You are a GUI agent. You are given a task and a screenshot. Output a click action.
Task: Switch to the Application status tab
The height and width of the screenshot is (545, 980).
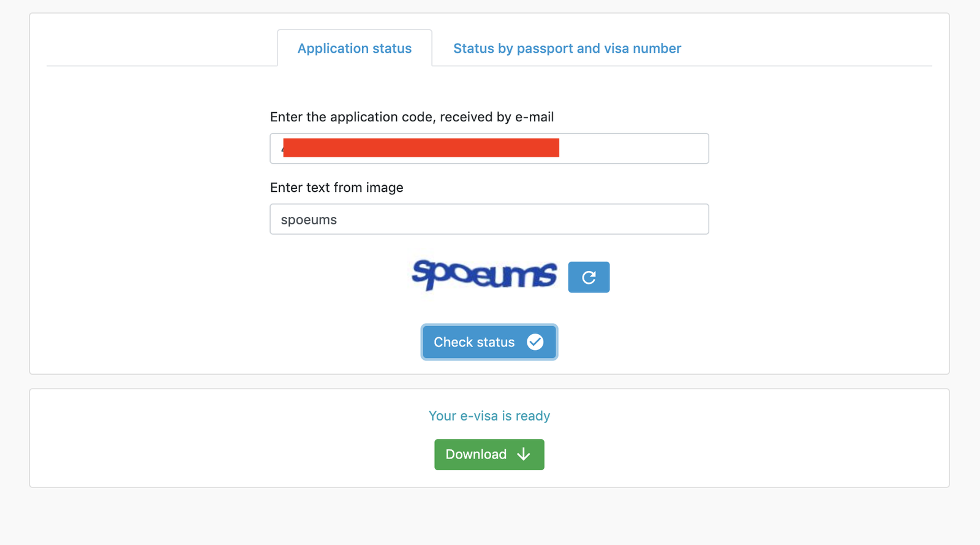pos(355,48)
